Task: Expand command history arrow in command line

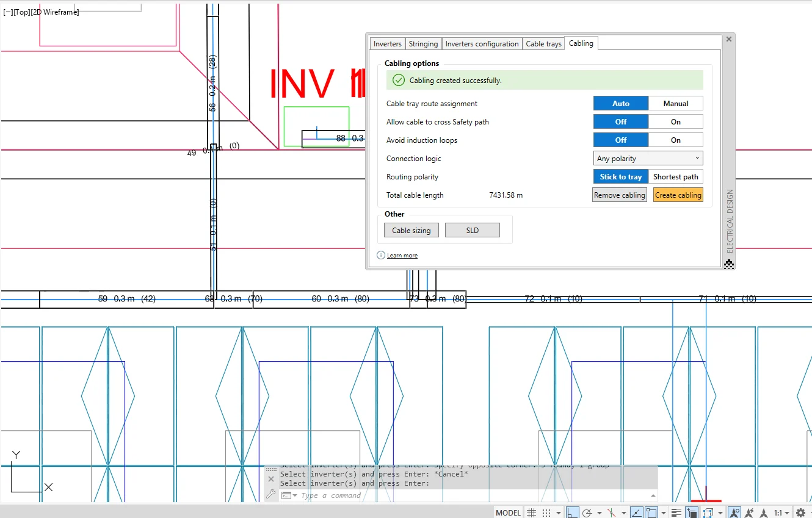Action: click(654, 495)
